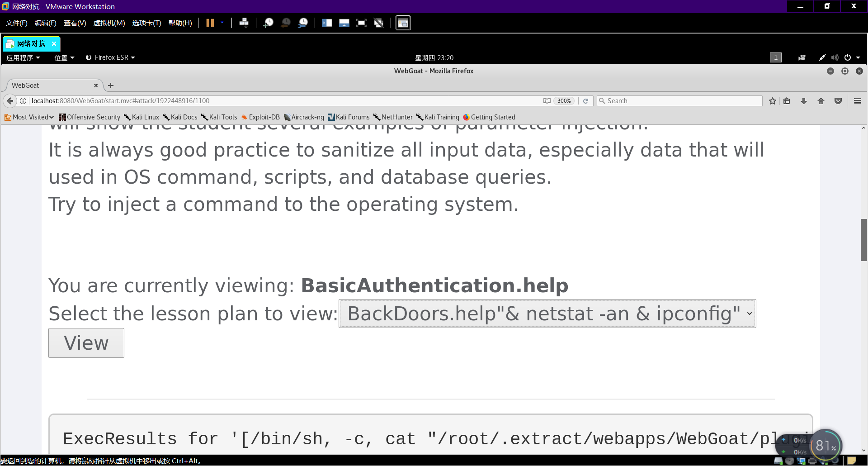Toggle the thumbnail bar view
Screen dimensions: 868x466
[x=344, y=23]
